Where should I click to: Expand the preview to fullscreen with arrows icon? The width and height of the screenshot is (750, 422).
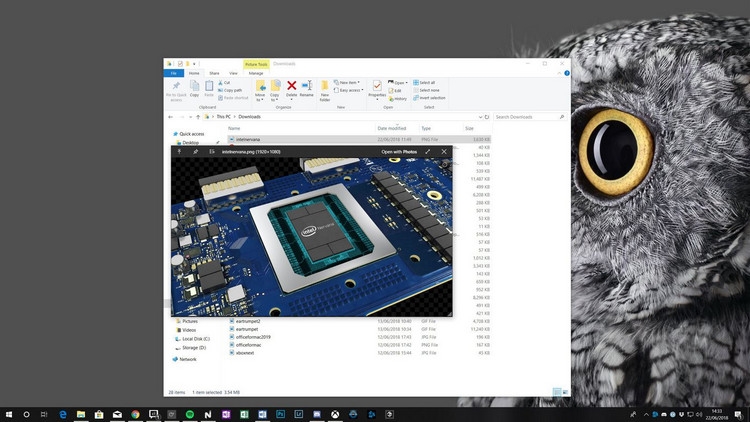click(428, 152)
